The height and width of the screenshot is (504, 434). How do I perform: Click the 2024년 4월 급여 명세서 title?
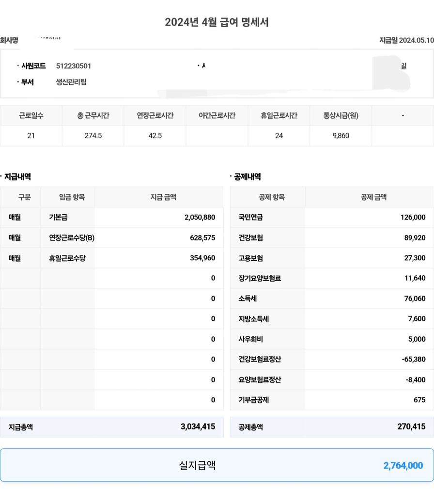pyautogui.click(x=217, y=22)
